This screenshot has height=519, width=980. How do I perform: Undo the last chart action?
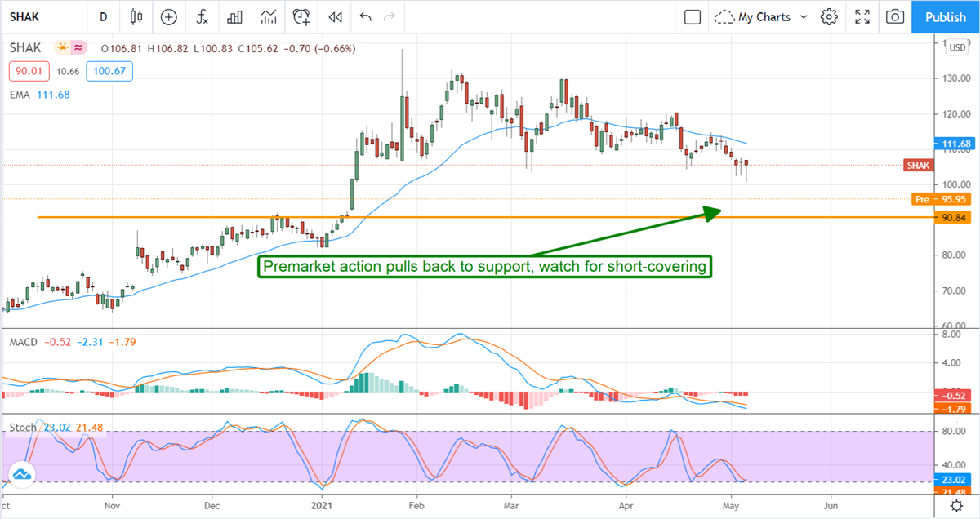point(365,16)
